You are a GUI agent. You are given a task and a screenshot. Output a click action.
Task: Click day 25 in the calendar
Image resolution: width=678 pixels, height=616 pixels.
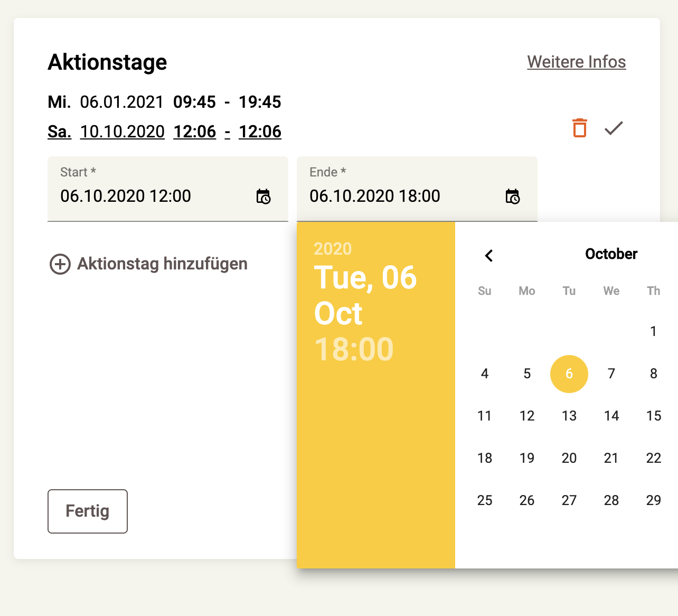485,500
